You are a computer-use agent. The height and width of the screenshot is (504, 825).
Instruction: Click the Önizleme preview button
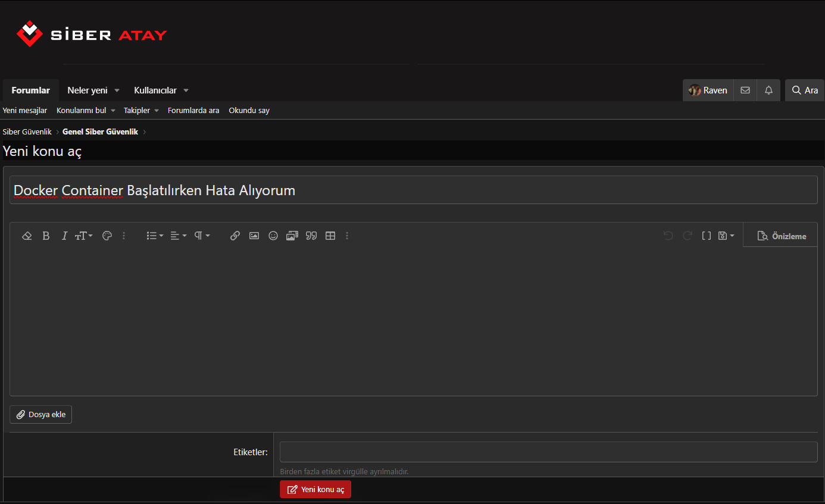point(780,236)
